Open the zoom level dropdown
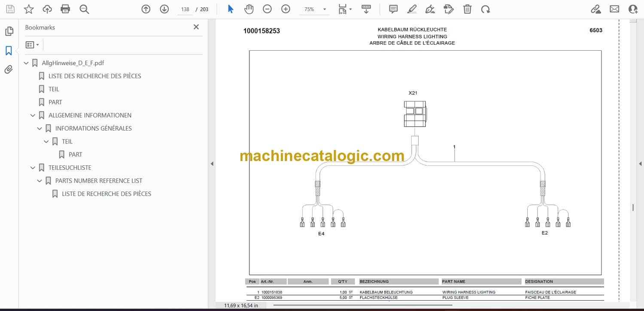 [324, 9]
